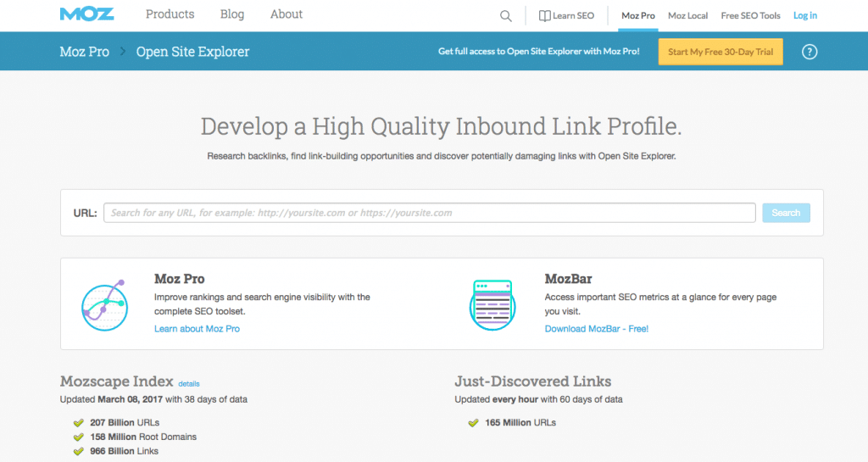Viewport: 868px width, 462px height.
Task: Focus the URL search input field
Action: click(430, 213)
